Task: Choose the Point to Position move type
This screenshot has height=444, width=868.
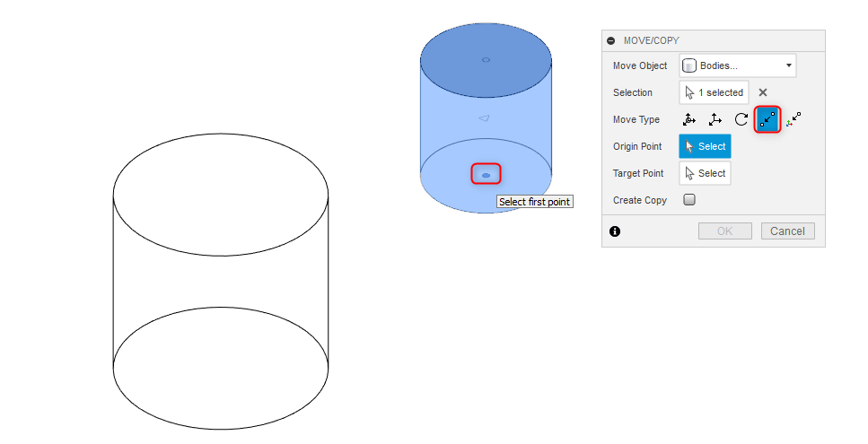Action: 793,119
